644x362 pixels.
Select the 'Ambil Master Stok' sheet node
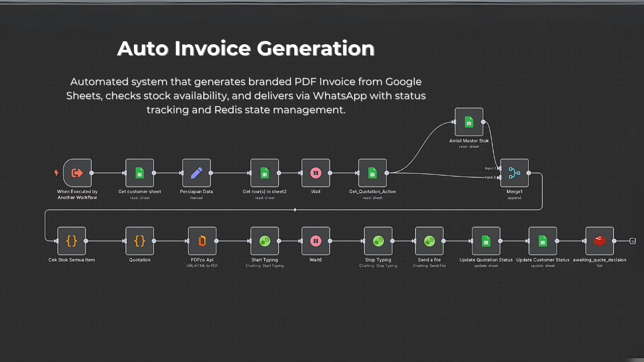coord(469,122)
